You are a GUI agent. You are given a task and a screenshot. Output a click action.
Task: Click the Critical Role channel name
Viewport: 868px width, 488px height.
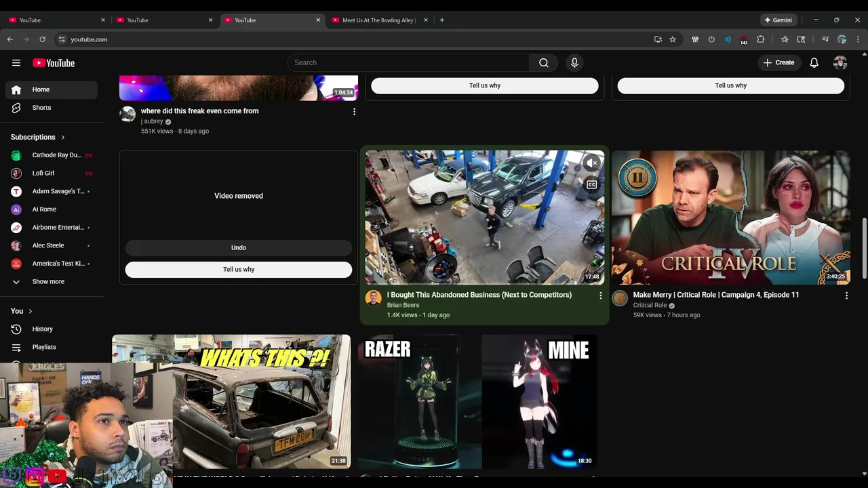[650, 305]
